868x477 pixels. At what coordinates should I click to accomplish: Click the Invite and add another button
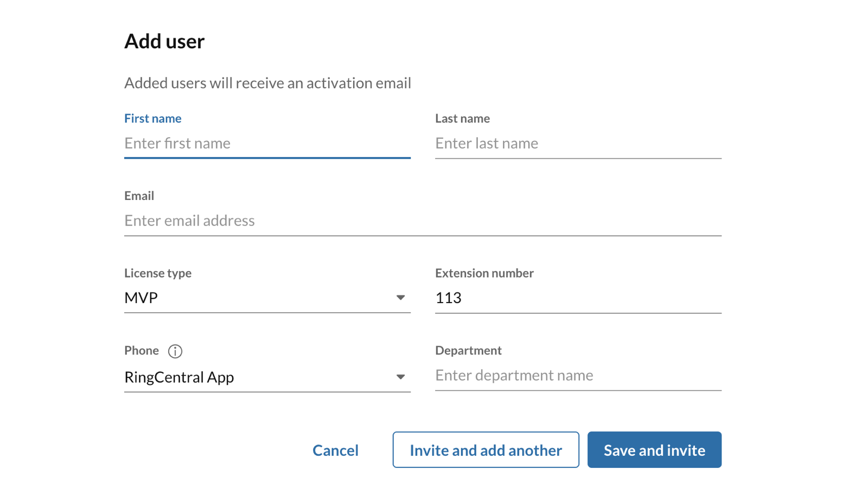tap(486, 450)
